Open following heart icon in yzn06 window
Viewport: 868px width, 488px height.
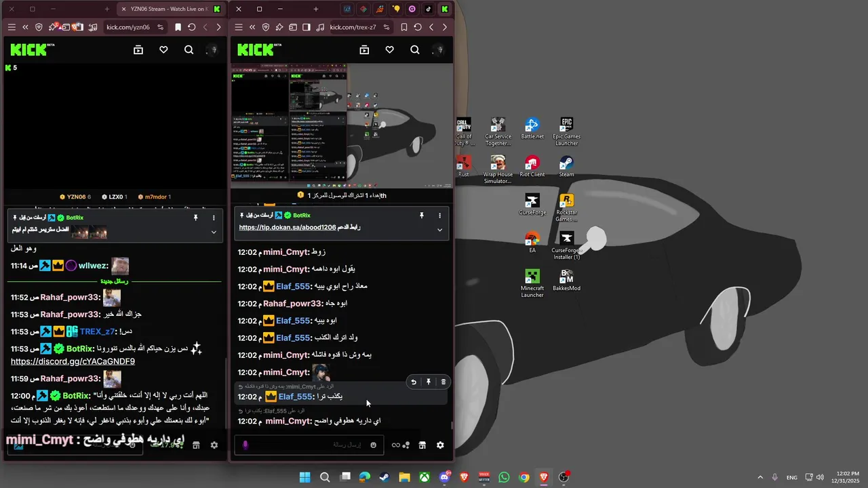point(163,49)
